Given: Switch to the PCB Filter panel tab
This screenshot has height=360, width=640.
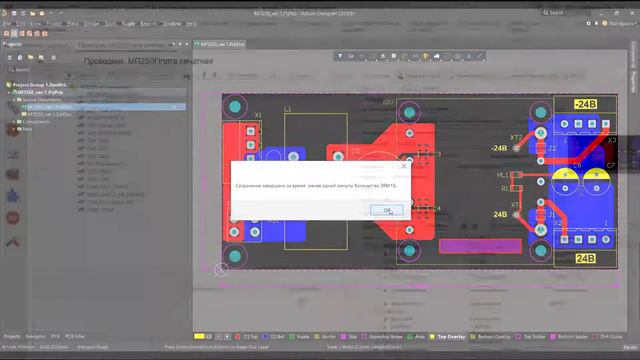Looking at the screenshot, I should point(75,336).
